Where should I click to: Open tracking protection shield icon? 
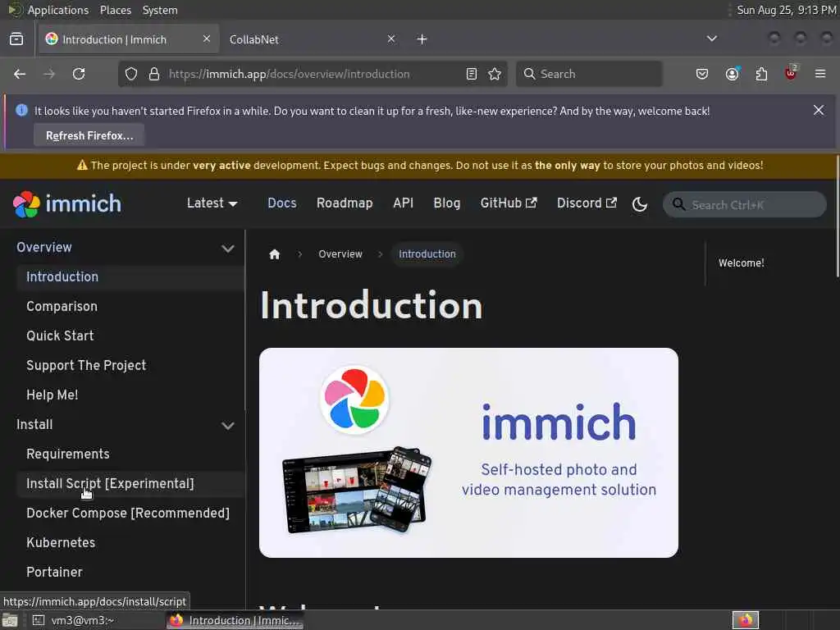[x=131, y=74]
